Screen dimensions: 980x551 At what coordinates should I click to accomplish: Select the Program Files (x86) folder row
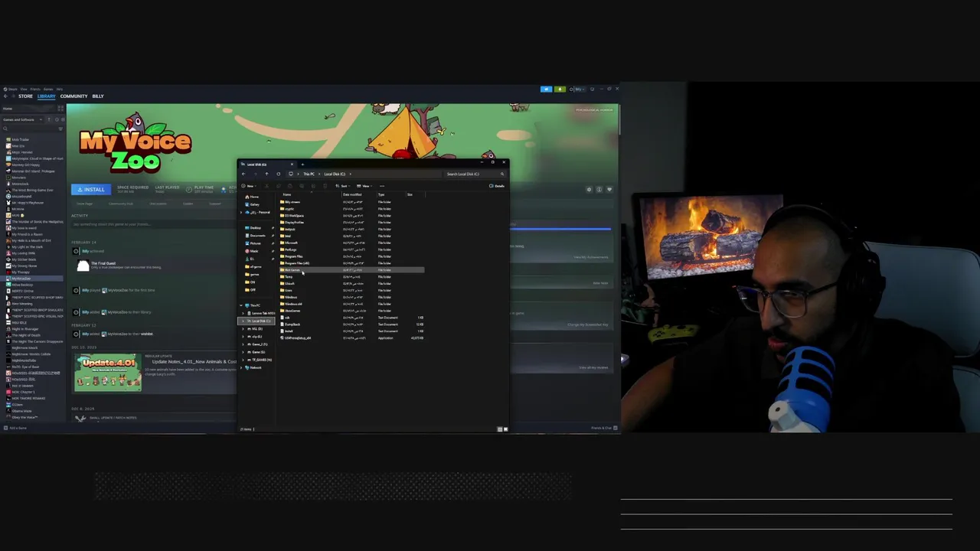point(351,263)
